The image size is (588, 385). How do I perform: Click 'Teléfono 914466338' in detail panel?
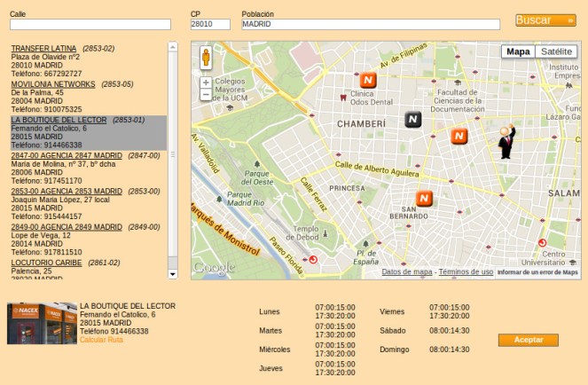[x=114, y=332]
